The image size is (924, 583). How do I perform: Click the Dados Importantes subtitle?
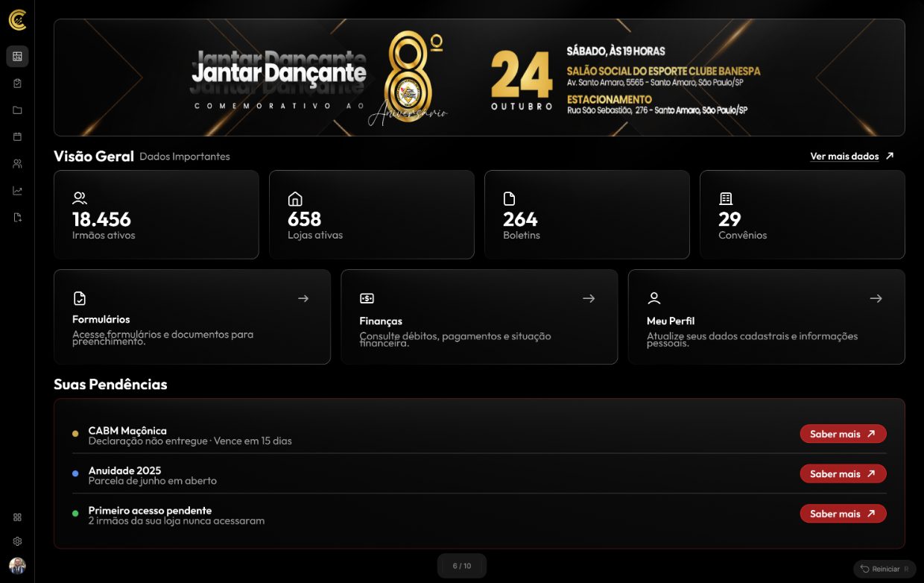pyautogui.click(x=185, y=157)
